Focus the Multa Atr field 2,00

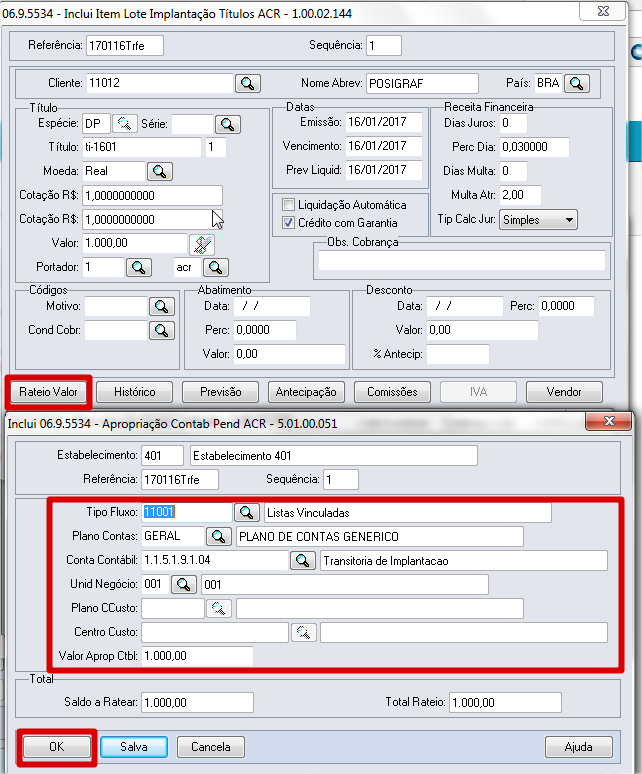[520, 195]
